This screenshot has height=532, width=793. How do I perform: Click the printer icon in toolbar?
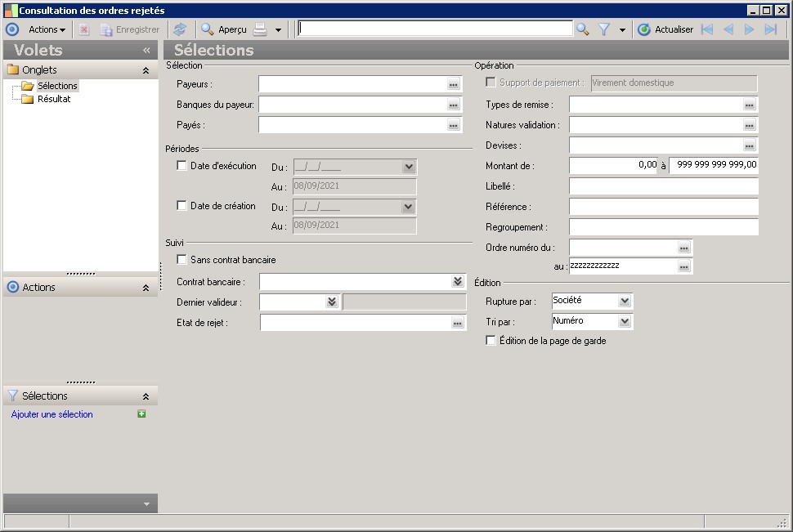[260, 29]
